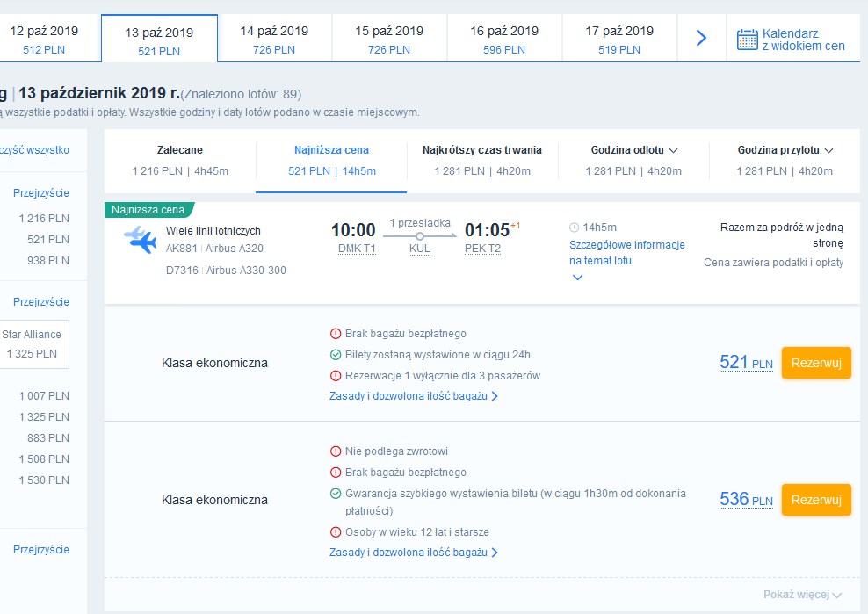
Task: Click the 521 PLN price amount
Action: (x=746, y=362)
